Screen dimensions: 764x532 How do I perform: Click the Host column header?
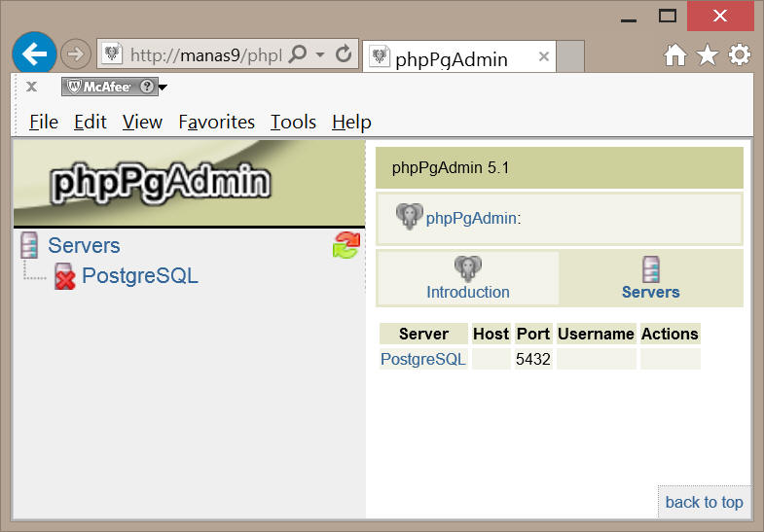tap(491, 334)
